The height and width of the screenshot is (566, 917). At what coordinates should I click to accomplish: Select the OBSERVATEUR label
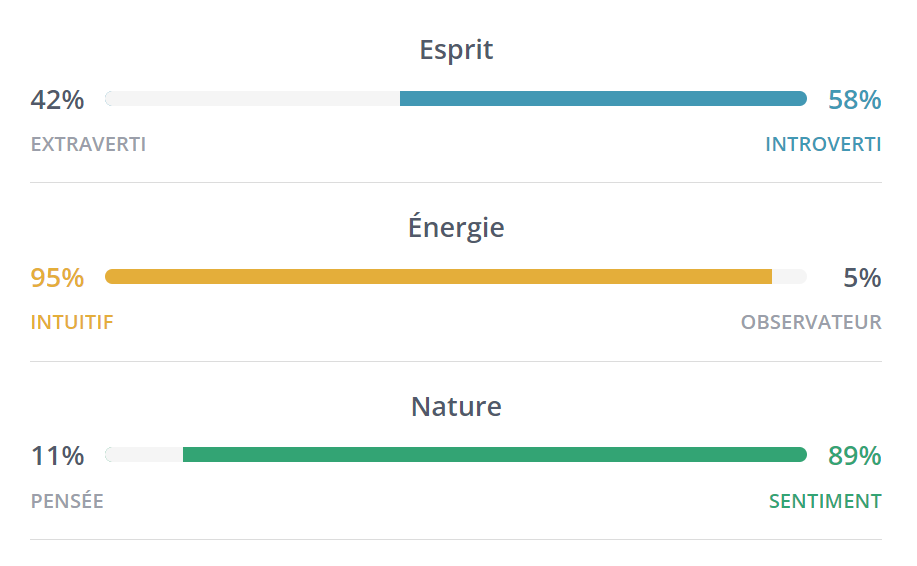[811, 322]
